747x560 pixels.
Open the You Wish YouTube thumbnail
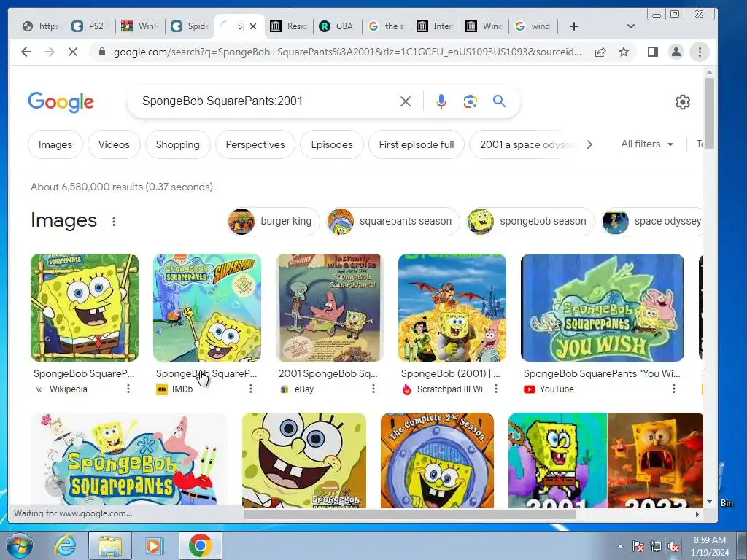tap(603, 308)
